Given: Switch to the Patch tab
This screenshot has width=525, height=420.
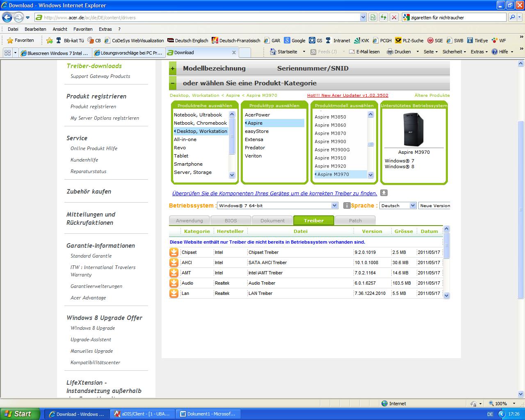Looking at the screenshot, I should coord(355,221).
